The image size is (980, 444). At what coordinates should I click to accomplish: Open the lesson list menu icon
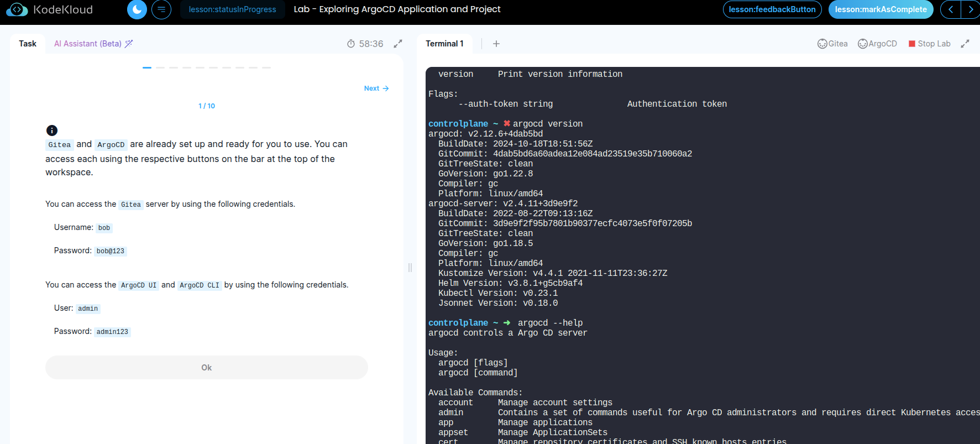[161, 9]
